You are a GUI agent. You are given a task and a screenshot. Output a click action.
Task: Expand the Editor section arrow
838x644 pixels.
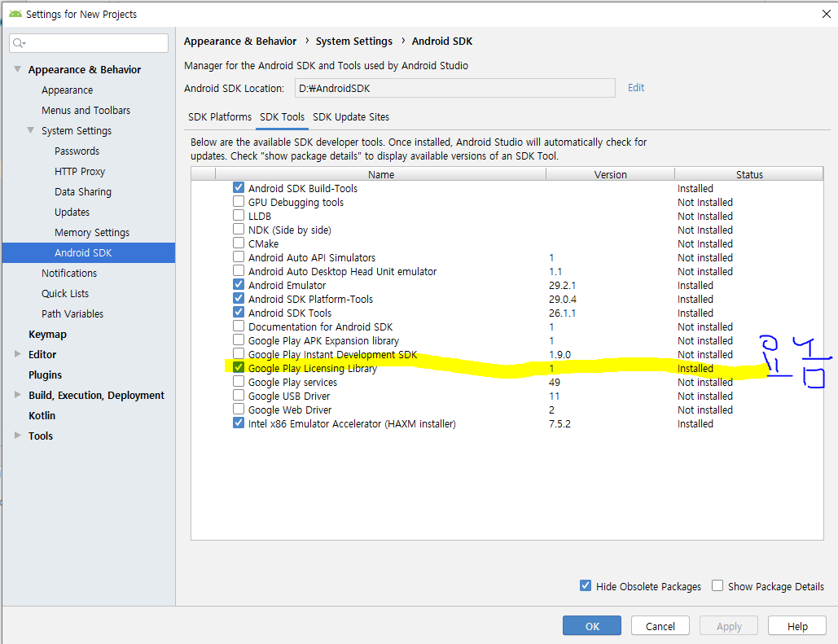coord(18,354)
